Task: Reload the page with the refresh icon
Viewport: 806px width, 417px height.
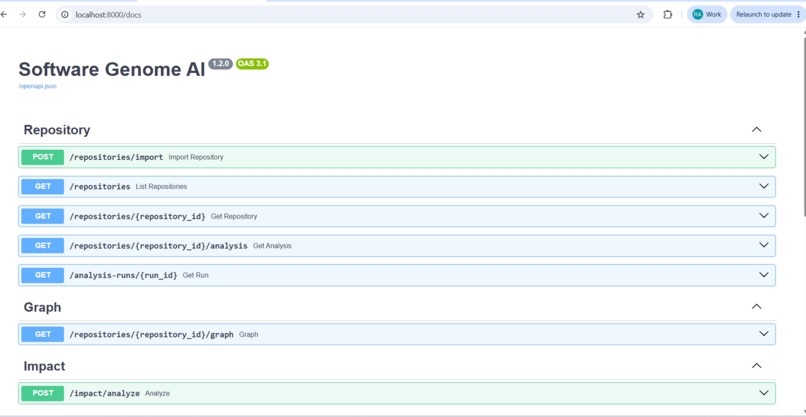Action: click(42, 14)
